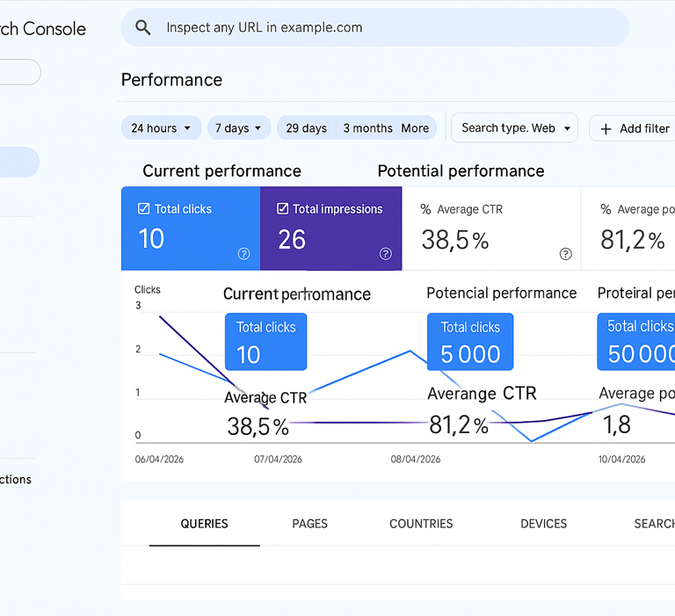
Task: Focus the Inspect any URL search field
Action: (375, 27)
